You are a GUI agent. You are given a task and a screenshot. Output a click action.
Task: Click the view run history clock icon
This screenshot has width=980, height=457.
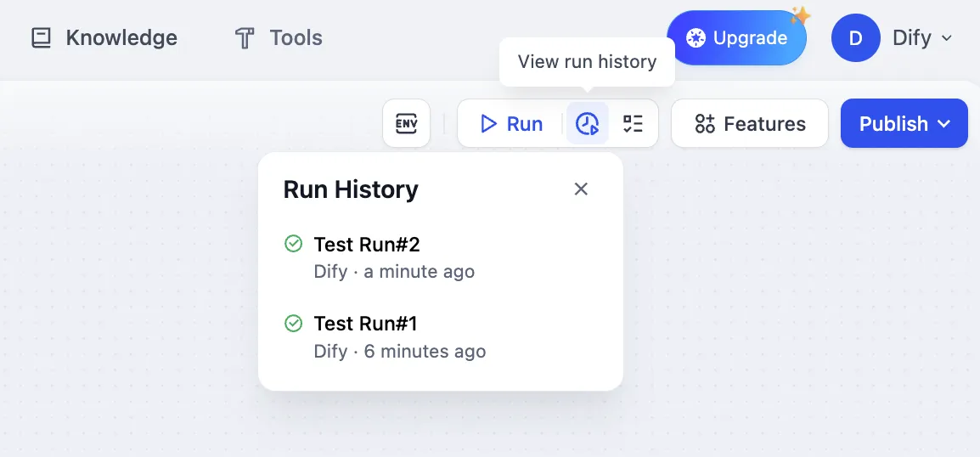(x=588, y=124)
